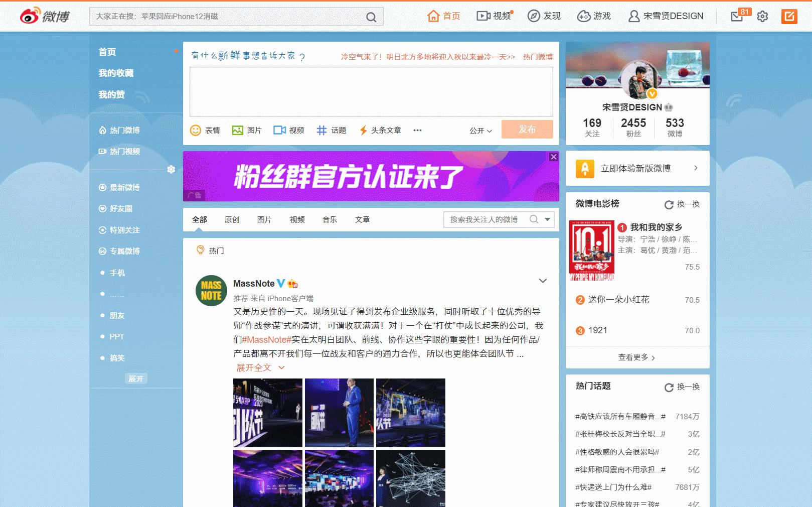The width and height of the screenshot is (812, 507).
Task: Select the 视频 video attachment icon
Action: click(x=280, y=130)
